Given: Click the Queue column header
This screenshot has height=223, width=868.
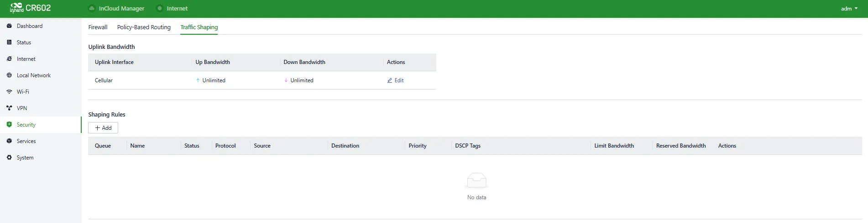Looking at the screenshot, I should 103,146.
